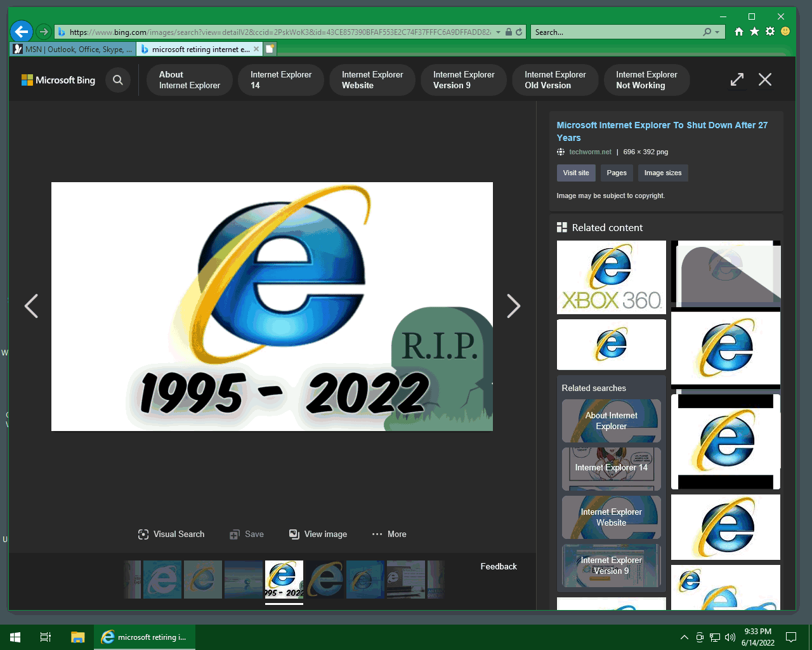This screenshot has height=650, width=812.
Task: Click View image button
Action: (x=318, y=534)
